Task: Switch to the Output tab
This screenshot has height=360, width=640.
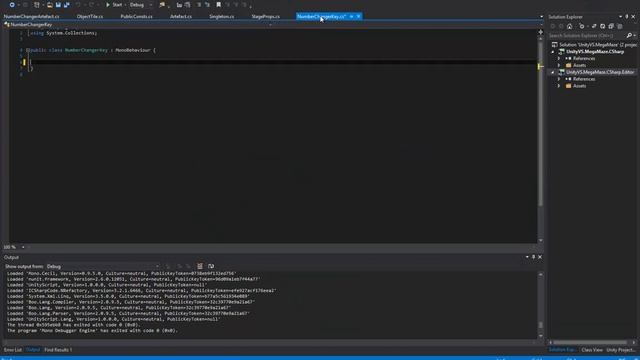Action: [x=33, y=350]
